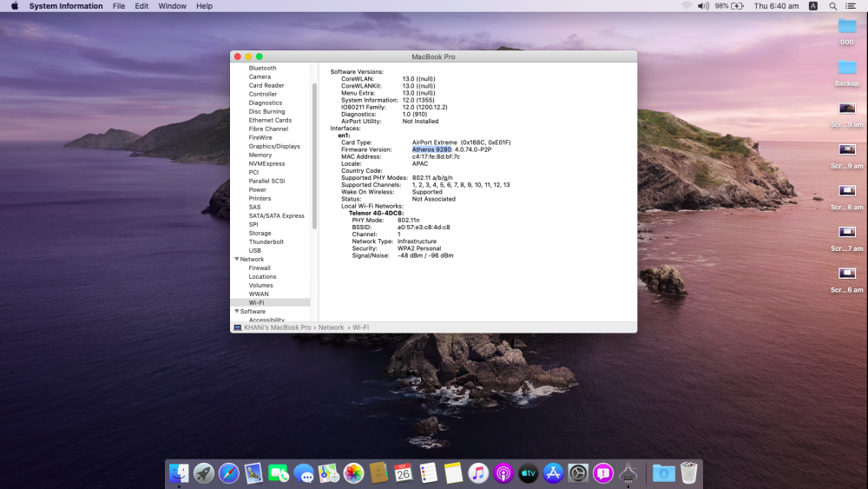Select Power in sidebar
868x489 pixels.
pyautogui.click(x=258, y=190)
